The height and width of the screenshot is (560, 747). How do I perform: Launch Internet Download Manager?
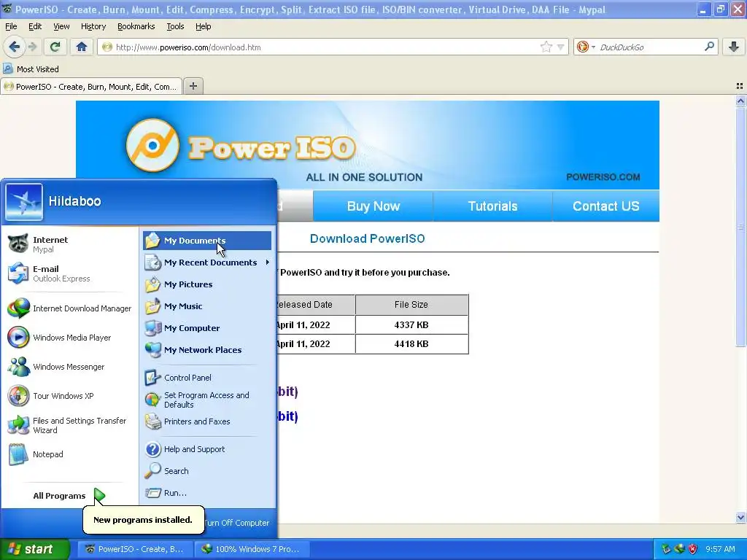[70, 308]
